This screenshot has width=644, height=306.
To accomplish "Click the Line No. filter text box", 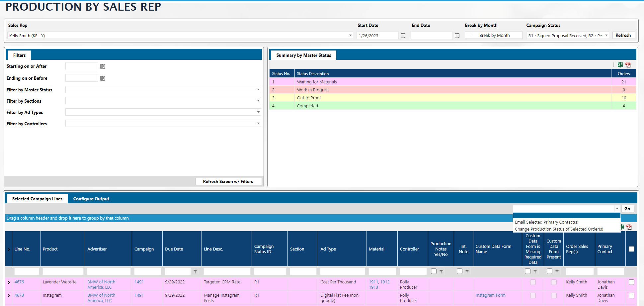I will 27,271.
